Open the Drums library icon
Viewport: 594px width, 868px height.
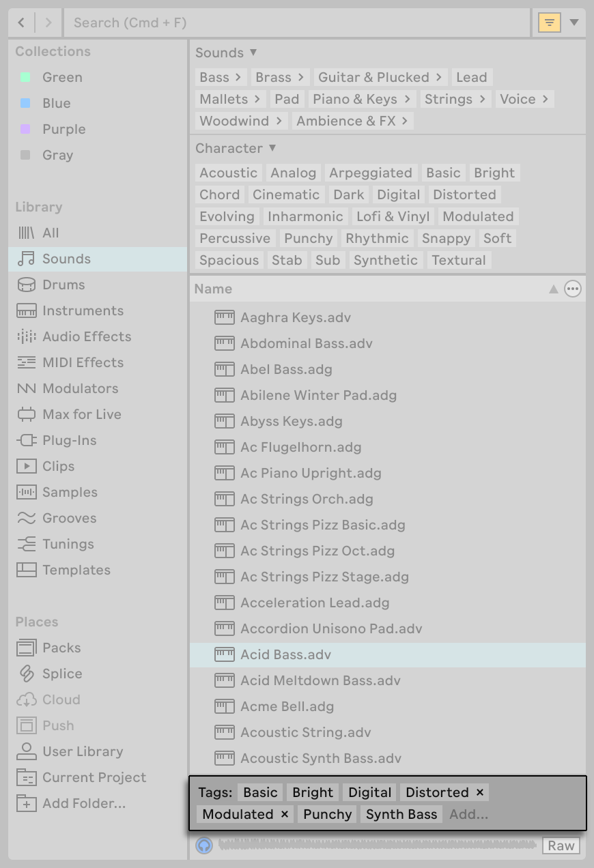click(26, 285)
